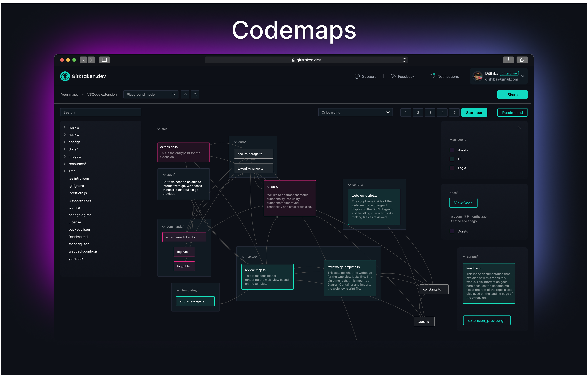Viewport: 588px width, 375px height.
Task: Select the webview-script.ts node
Action: click(x=374, y=207)
